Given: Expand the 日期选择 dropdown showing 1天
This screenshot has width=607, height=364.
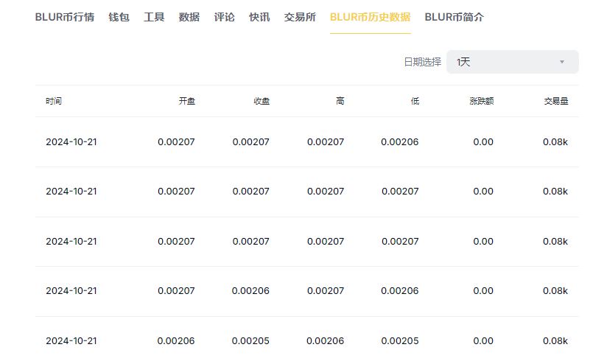Looking at the screenshot, I should (x=512, y=62).
